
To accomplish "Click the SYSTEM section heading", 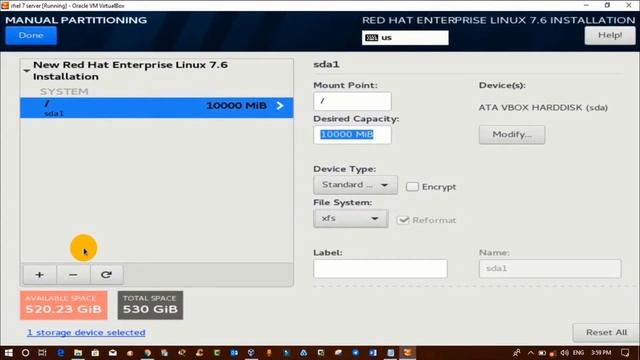I will point(64,91).
